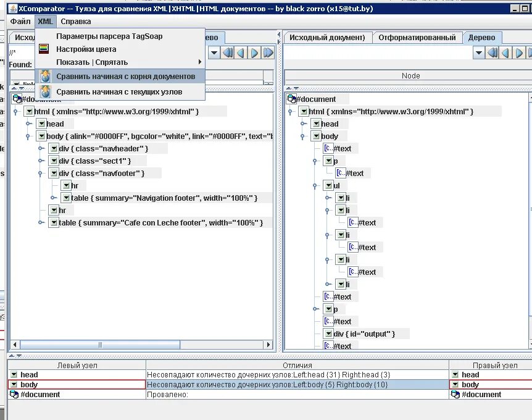
Task: Open the Файл menu
Action: click(20, 22)
